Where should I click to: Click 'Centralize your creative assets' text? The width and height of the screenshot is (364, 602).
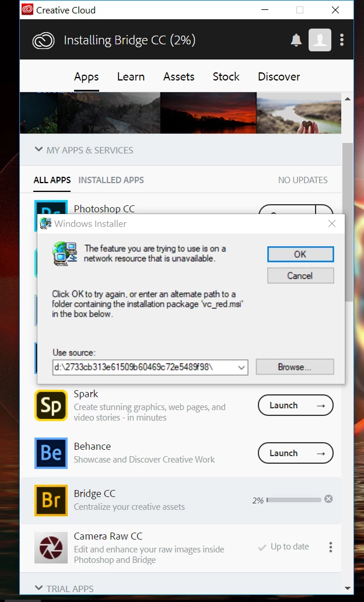pyautogui.click(x=129, y=507)
